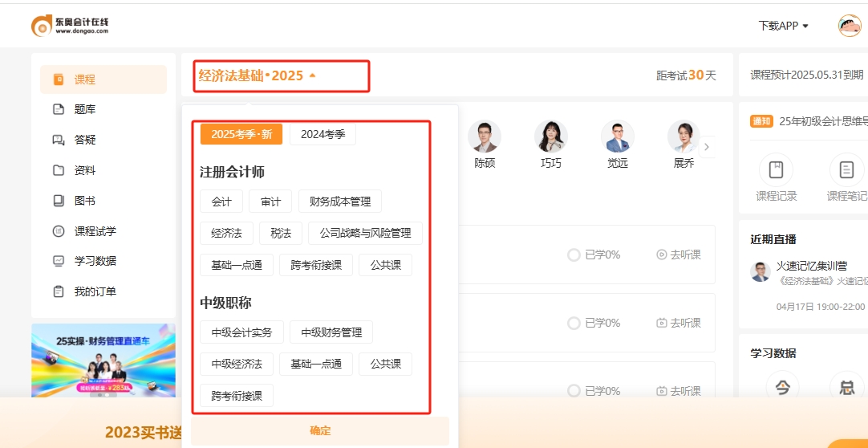This screenshot has height=448, width=868.
Task: Choose the 会计 subject under 注册会计师
Action: pyautogui.click(x=221, y=202)
